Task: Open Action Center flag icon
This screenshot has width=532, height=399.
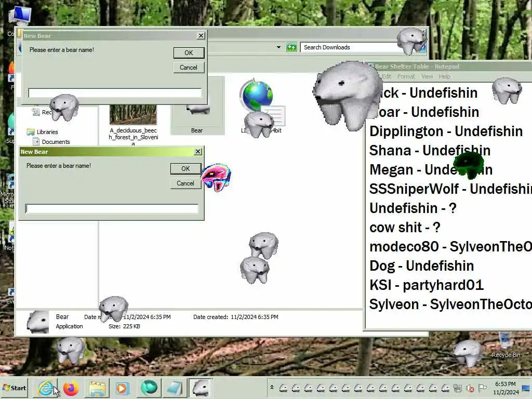Action: [482, 388]
